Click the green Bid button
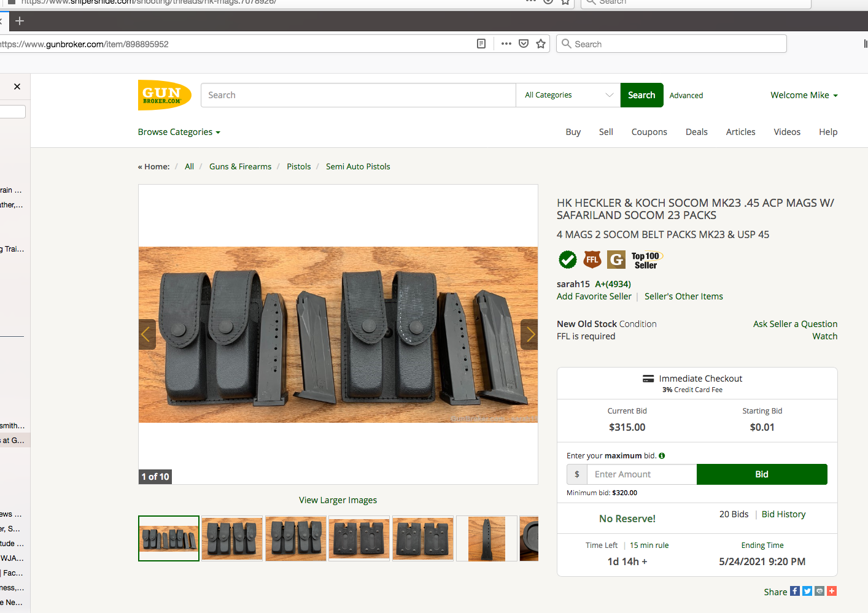Image resolution: width=868 pixels, height=613 pixels. coord(762,474)
